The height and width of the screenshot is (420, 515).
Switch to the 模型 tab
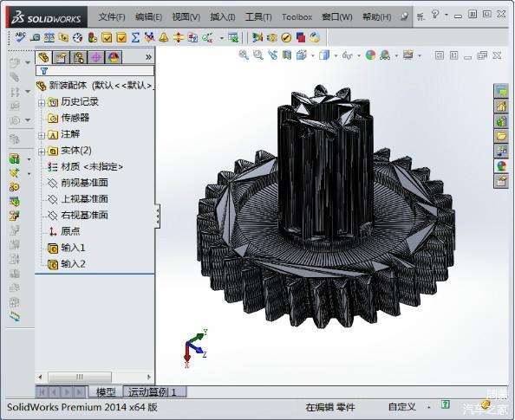pyautogui.click(x=106, y=391)
